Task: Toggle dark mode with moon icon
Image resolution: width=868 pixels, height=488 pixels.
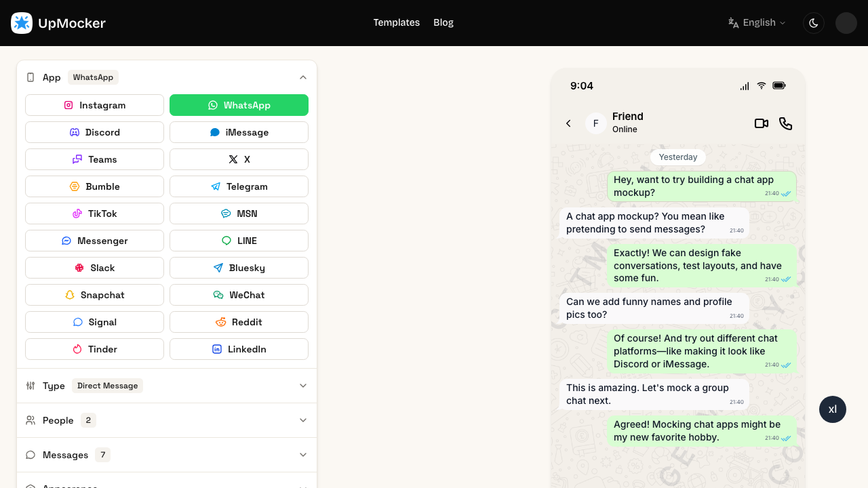Action: point(813,23)
